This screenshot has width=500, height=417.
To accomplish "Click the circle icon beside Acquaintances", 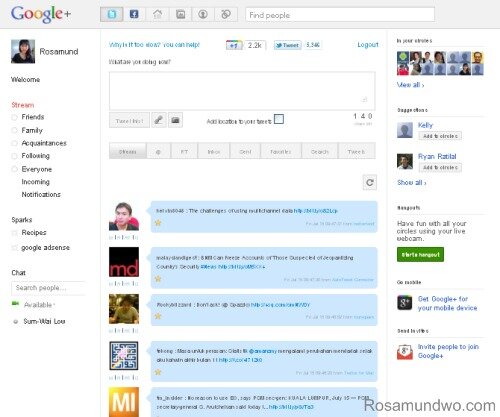I will tap(14, 143).
